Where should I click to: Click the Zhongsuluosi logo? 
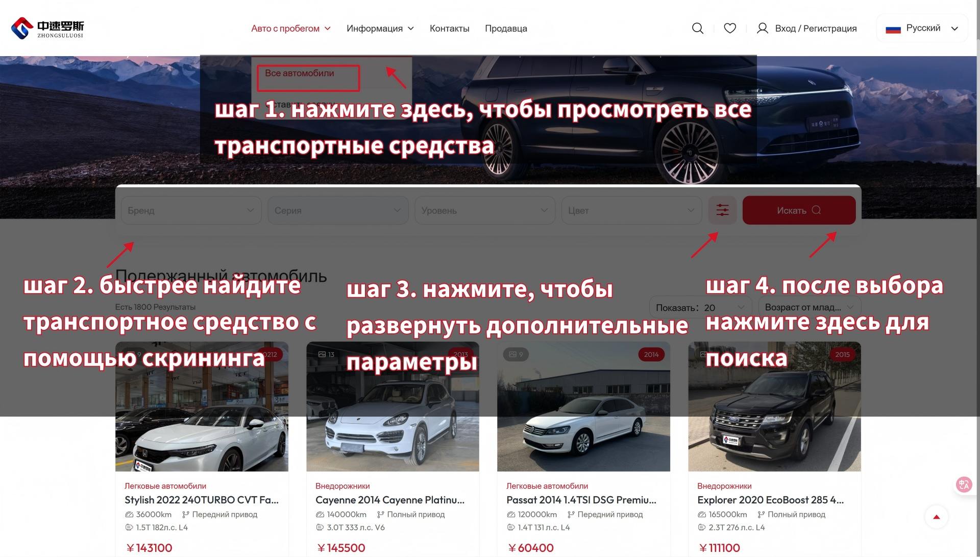[x=47, y=28]
